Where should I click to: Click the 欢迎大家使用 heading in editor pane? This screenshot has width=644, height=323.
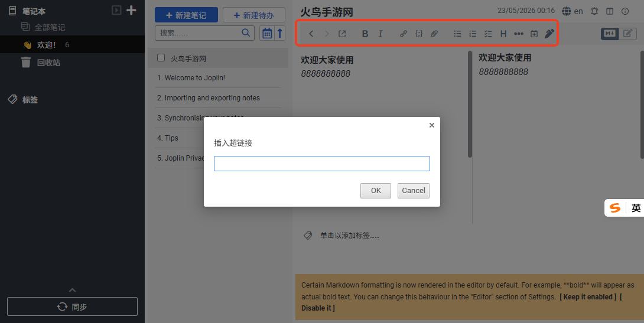coord(327,60)
